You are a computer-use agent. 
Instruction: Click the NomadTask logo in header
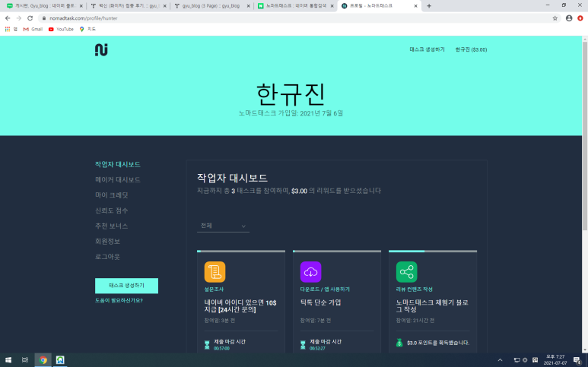(x=101, y=50)
